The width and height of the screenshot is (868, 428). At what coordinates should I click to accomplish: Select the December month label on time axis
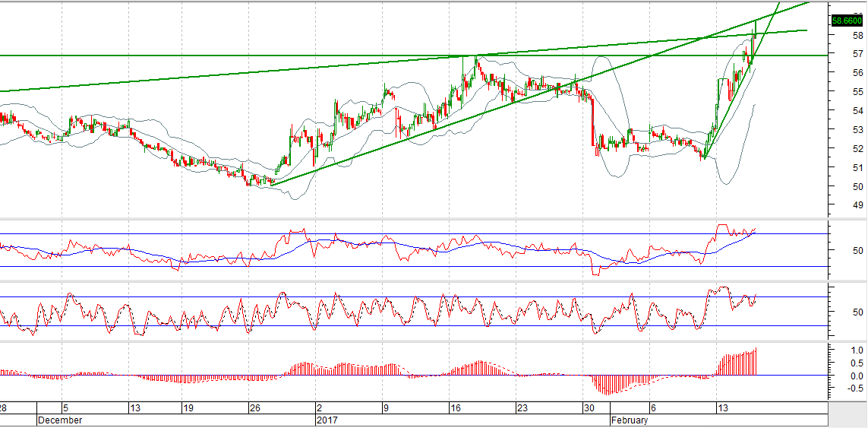[60, 420]
